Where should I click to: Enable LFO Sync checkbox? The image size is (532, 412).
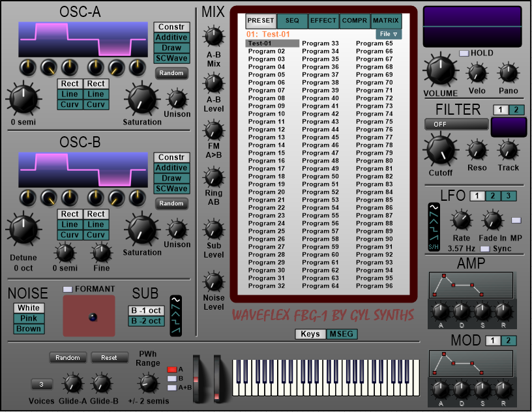tap(484, 249)
